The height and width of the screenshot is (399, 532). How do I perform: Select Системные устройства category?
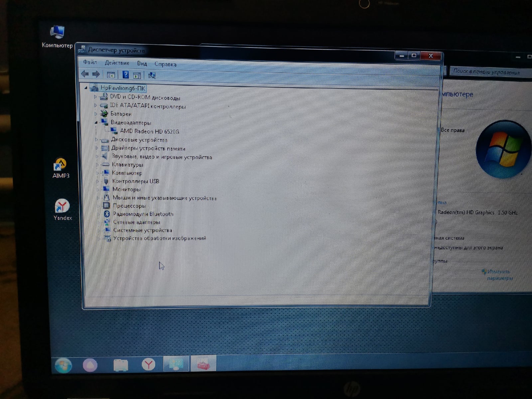point(143,230)
